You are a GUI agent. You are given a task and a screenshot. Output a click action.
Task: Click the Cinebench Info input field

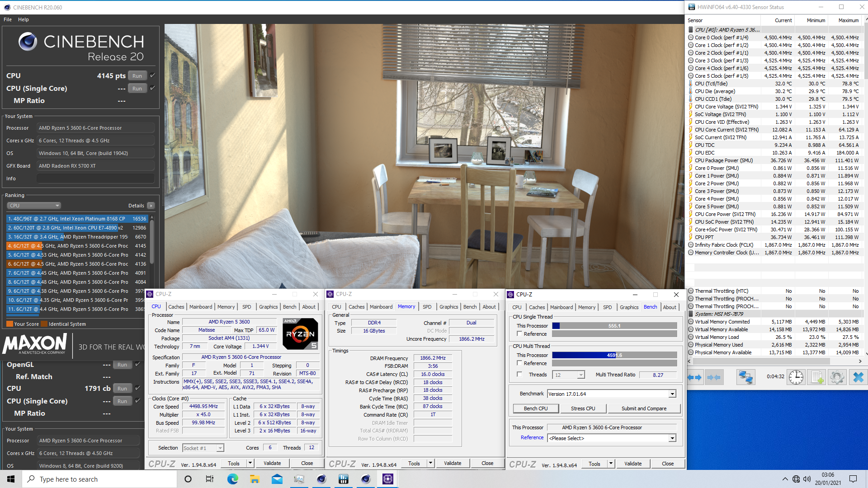pos(95,178)
